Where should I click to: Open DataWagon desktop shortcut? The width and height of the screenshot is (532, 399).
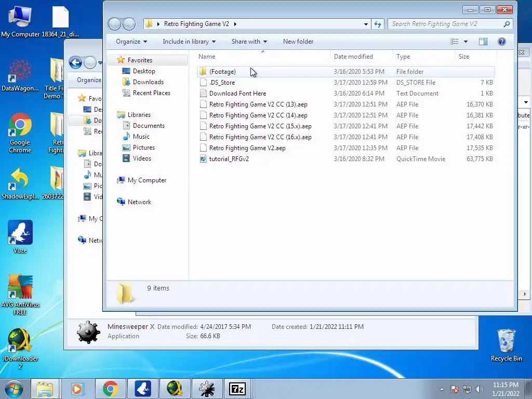point(20,75)
